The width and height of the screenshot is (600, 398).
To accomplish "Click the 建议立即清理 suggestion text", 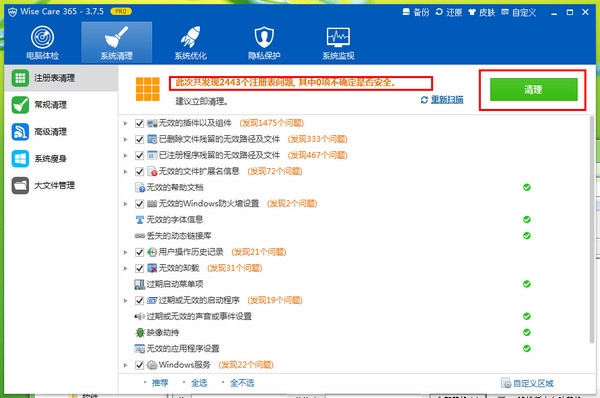I will point(201,101).
